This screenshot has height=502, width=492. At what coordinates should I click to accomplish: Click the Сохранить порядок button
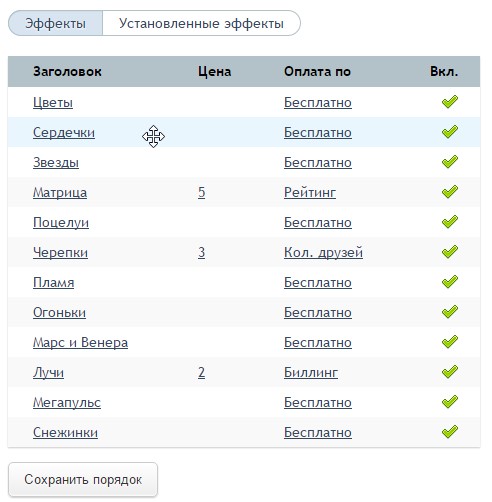point(83,479)
